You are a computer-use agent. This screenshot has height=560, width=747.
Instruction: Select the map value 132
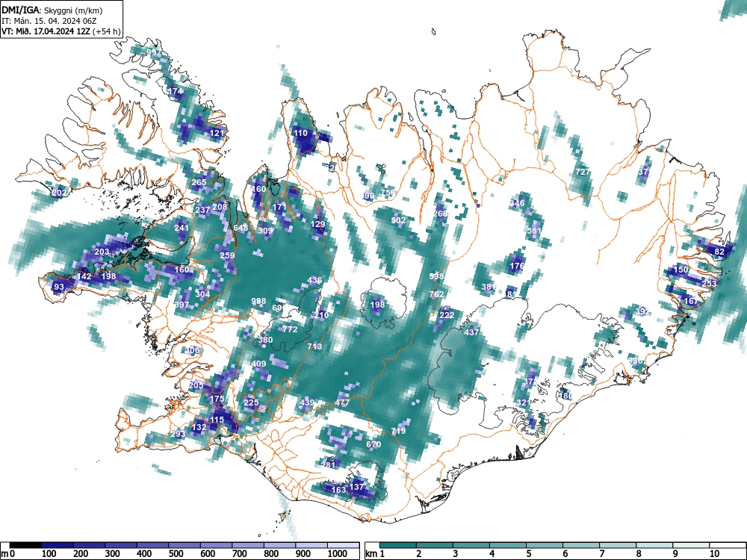(199, 427)
